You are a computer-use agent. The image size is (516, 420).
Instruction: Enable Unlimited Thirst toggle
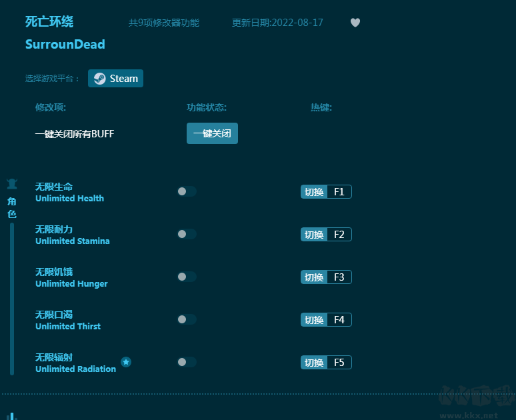coord(187,319)
